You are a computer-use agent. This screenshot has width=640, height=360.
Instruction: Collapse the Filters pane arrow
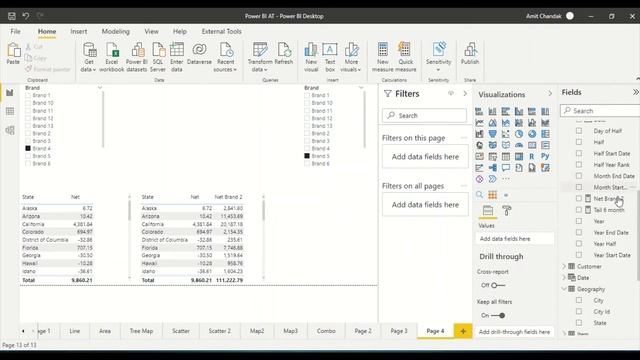pos(465,93)
